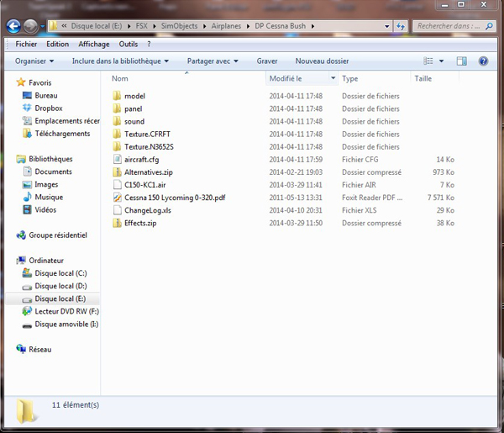The image size is (504, 433).
Task: Expand the Partager avec dropdown
Action: coord(213,61)
